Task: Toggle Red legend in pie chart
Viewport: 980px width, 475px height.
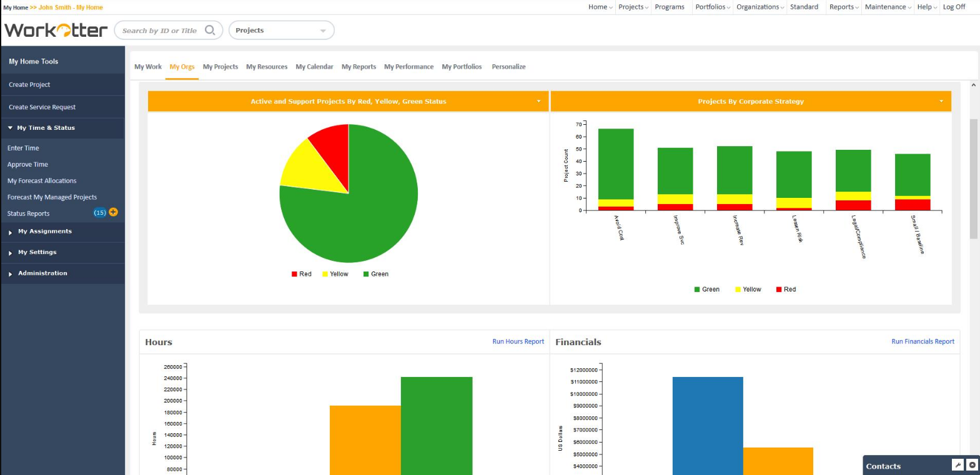Action: (x=301, y=274)
